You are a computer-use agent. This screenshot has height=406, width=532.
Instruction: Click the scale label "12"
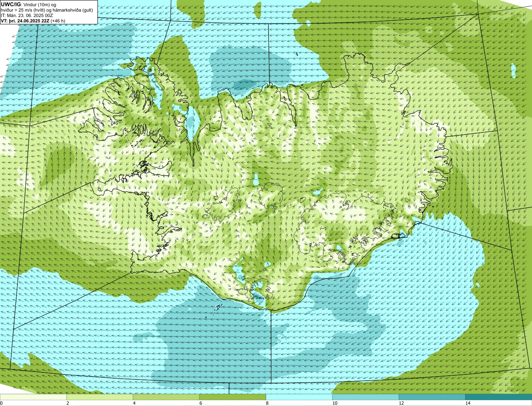[x=401, y=403]
